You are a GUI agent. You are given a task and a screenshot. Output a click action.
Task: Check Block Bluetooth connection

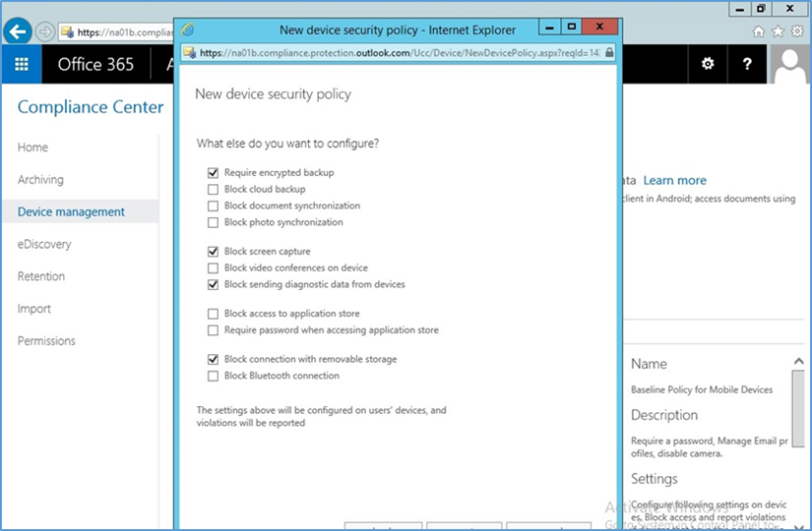(213, 376)
